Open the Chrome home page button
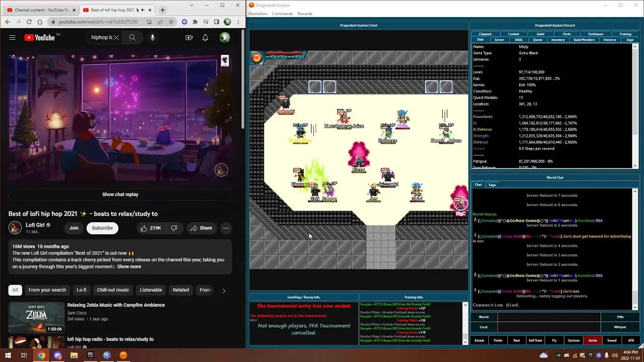Viewport: 644px width, 362px height. tap(40, 22)
